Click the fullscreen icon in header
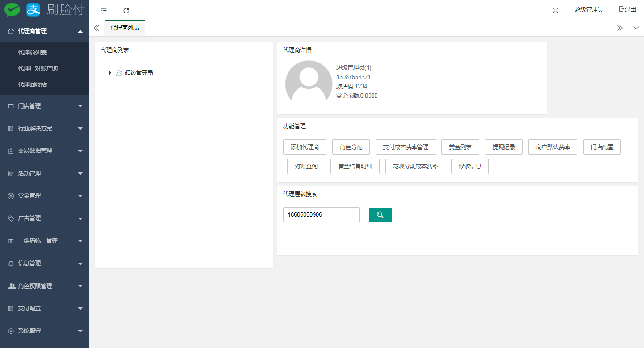The width and height of the screenshot is (644, 348). (555, 10)
